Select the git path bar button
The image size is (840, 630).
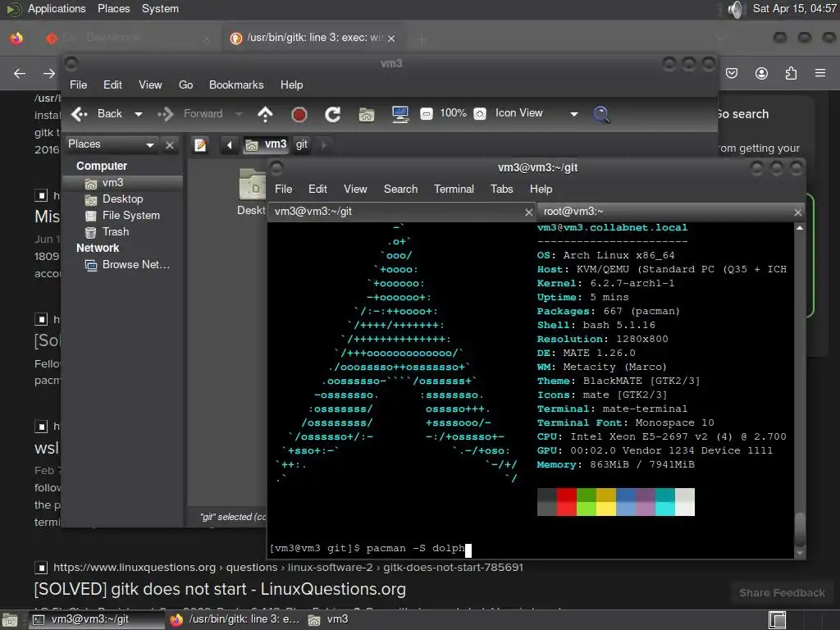(x=302, y=144)
